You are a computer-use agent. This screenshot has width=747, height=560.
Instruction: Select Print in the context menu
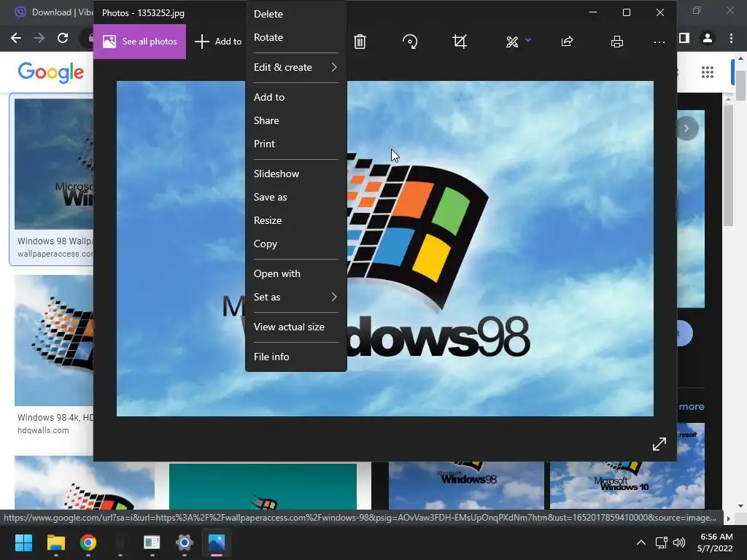(295, 144)
